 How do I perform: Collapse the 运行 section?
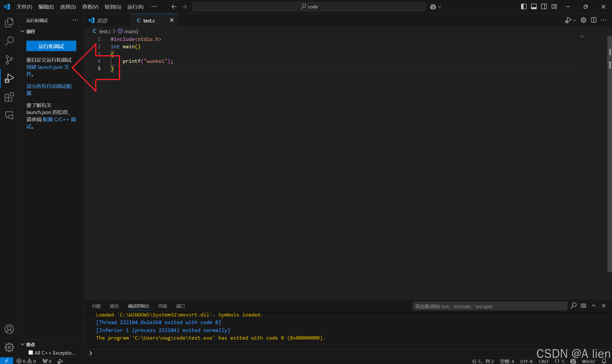pyautogui.click(x=22, y=31)
